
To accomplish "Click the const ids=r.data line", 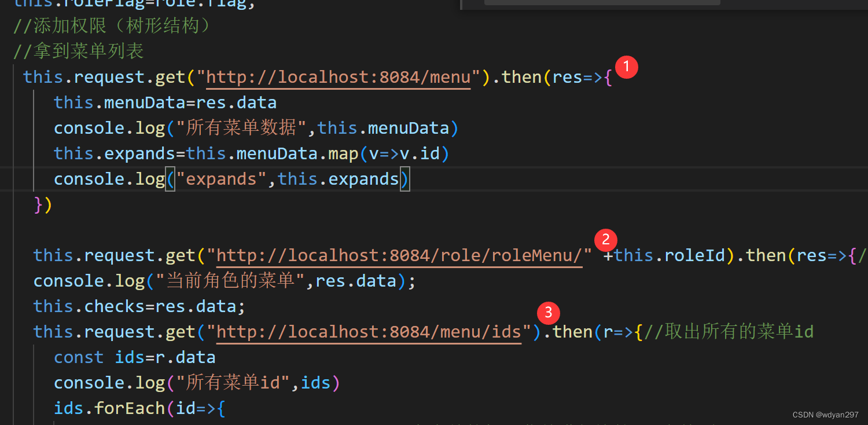I will (x=134, y=357).
